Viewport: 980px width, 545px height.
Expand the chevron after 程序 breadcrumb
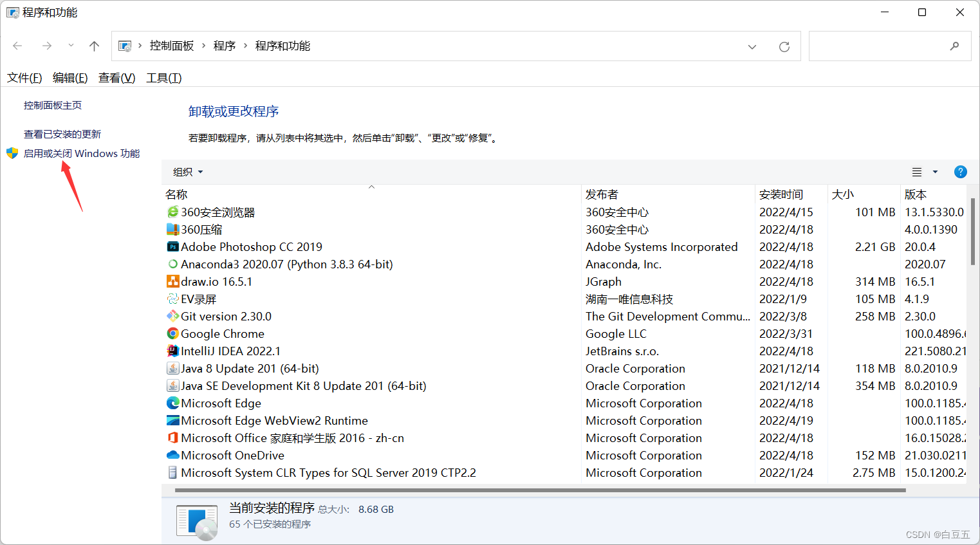245,46
